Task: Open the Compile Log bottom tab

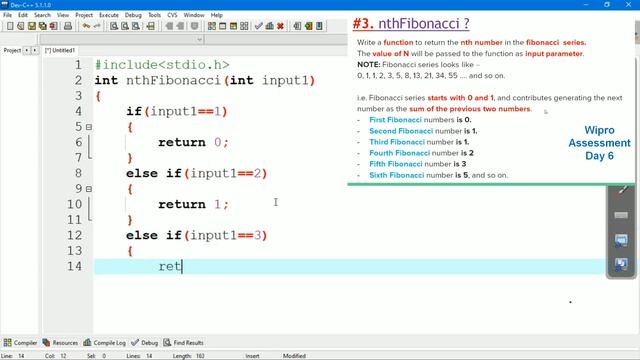Action: click(104, 343)
